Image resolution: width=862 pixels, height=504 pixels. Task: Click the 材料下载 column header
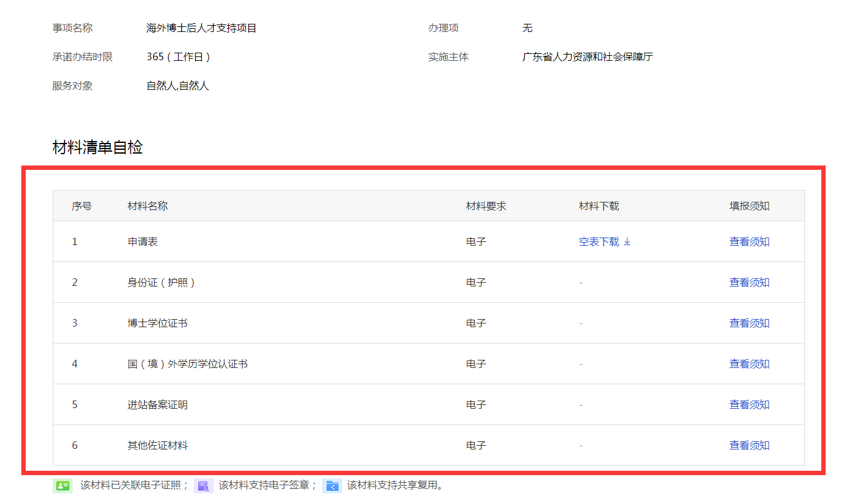(599, 206)
